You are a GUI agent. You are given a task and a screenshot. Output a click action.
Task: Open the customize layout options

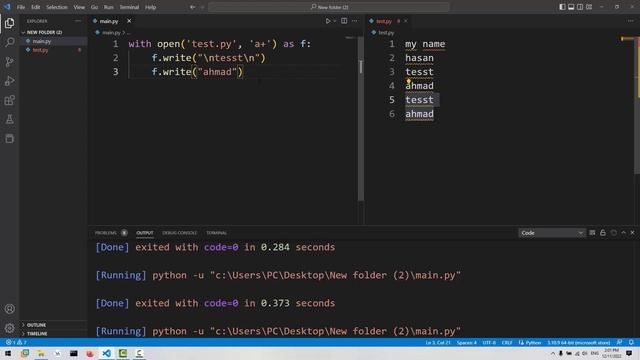click(x=589, y=7)
